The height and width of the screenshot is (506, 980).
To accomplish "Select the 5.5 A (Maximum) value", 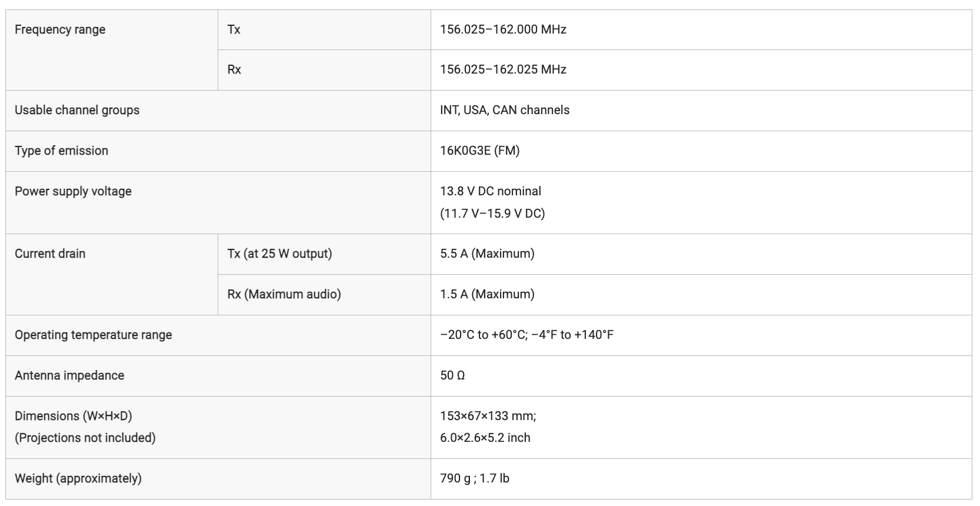I will 487,254.
